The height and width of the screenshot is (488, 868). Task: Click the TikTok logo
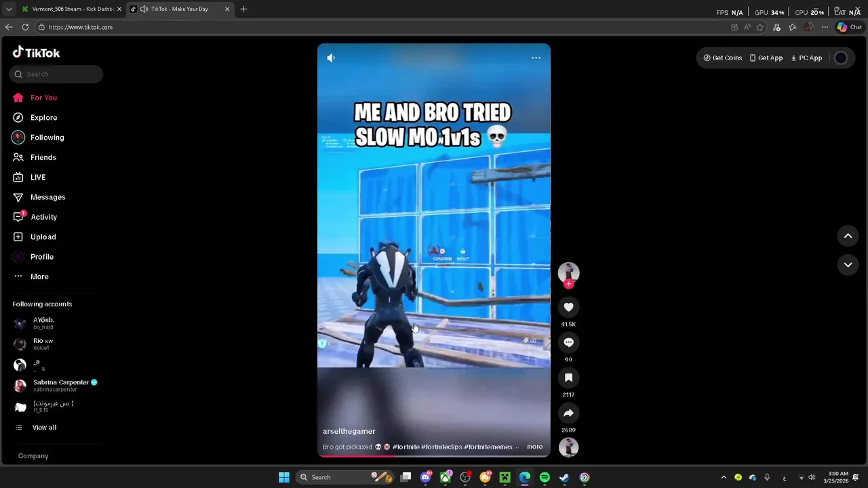(36, 53)
